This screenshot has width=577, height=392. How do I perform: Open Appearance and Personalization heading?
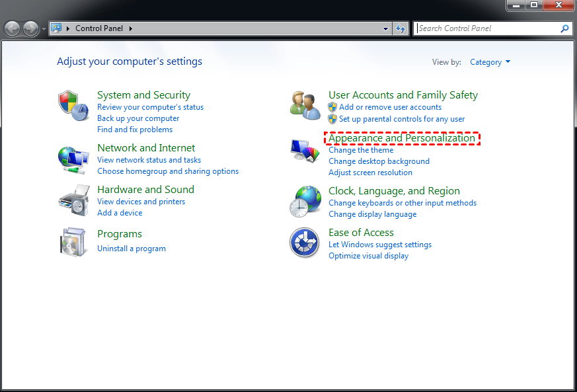[402, 138]
